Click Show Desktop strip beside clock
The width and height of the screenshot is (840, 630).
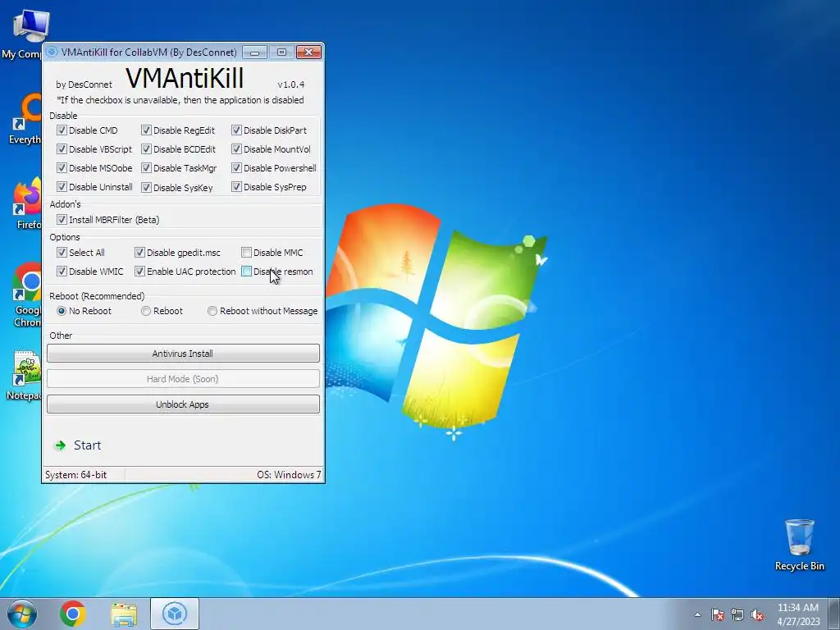834,614
